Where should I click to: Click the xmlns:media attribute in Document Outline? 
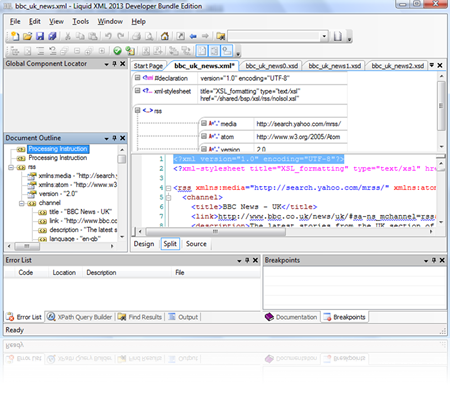point(78,176)
